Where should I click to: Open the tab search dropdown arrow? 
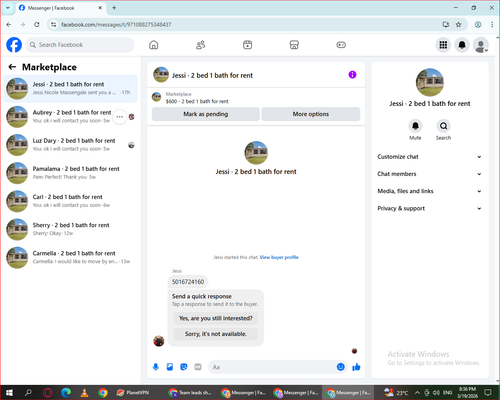[x=8, y=8]
